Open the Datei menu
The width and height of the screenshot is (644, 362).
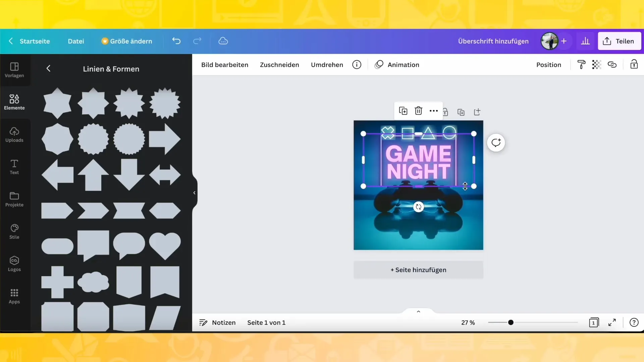(75, 41)
